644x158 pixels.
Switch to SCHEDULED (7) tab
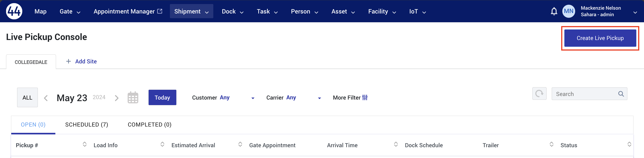86,125
